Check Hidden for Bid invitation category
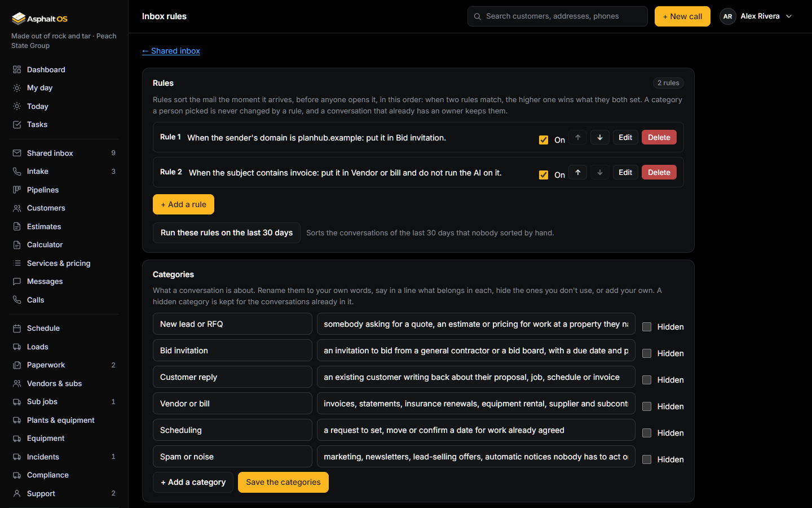The width and height of the screenshot is (812, 508). (647, 353)
